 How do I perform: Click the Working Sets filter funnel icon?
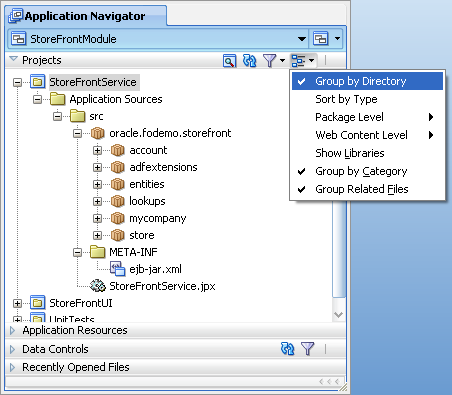tap(269, 61)
